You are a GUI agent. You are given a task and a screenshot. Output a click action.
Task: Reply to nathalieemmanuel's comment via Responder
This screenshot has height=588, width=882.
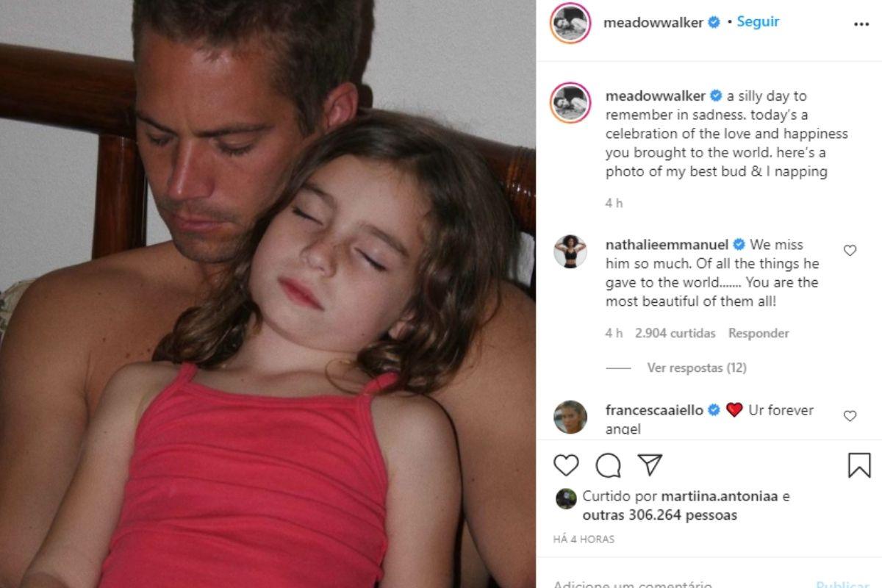[x=759, y=333]
